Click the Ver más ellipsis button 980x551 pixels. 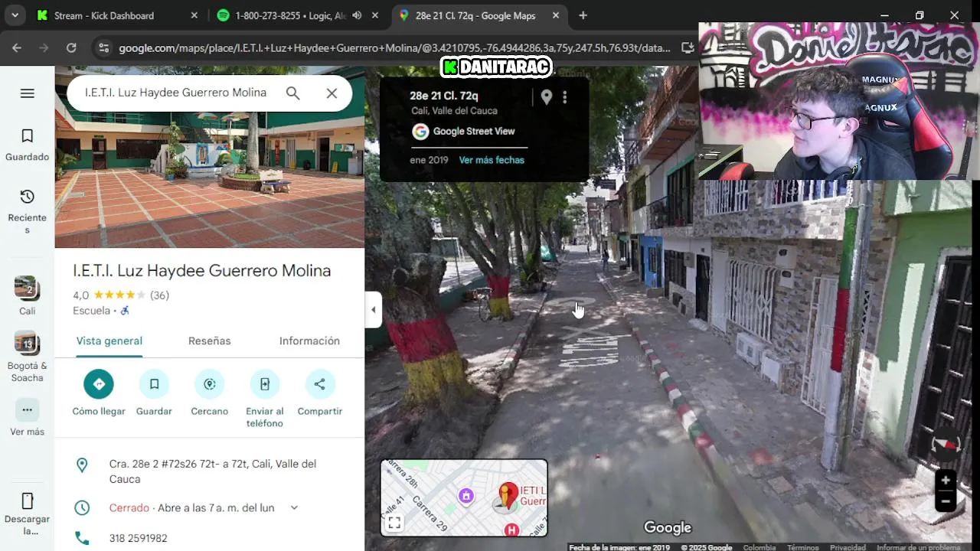[28, 409]
